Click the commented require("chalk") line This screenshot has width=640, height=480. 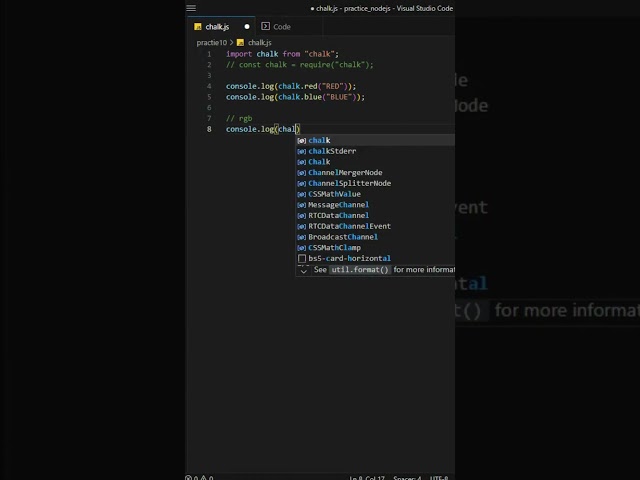(x=300, y=64)
